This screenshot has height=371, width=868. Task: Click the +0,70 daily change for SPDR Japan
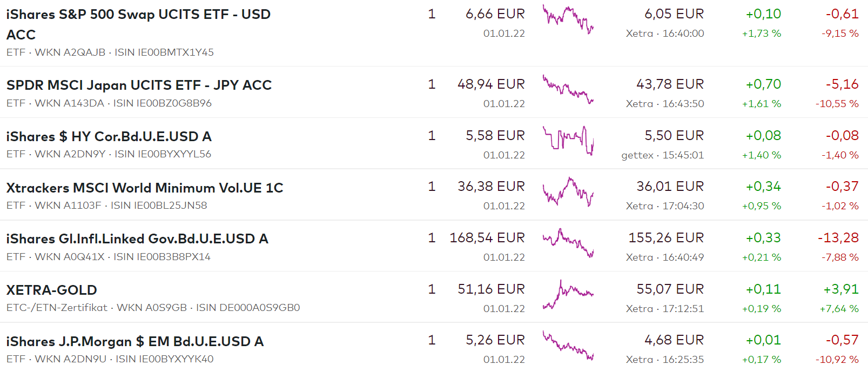pyautogui.click(x=763, y=84)
